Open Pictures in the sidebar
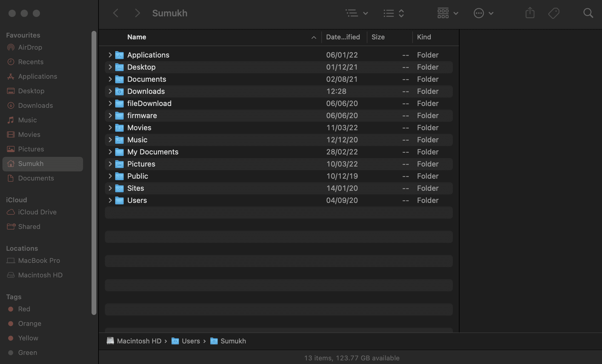 [43, 149]
